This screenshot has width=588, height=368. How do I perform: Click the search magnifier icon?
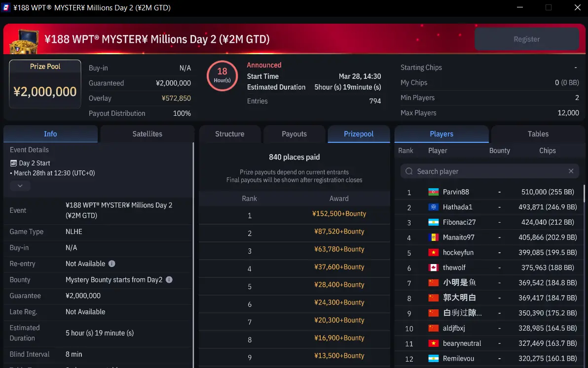coord(409,171)
